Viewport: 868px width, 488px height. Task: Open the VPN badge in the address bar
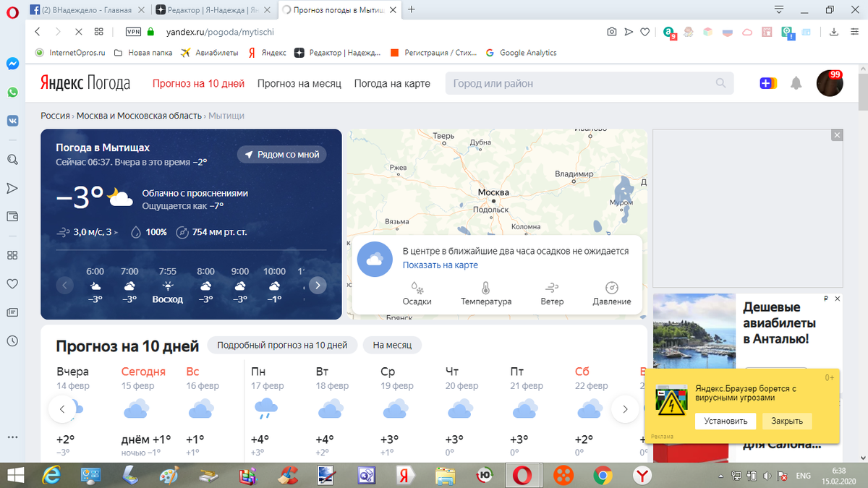[134, 32]
